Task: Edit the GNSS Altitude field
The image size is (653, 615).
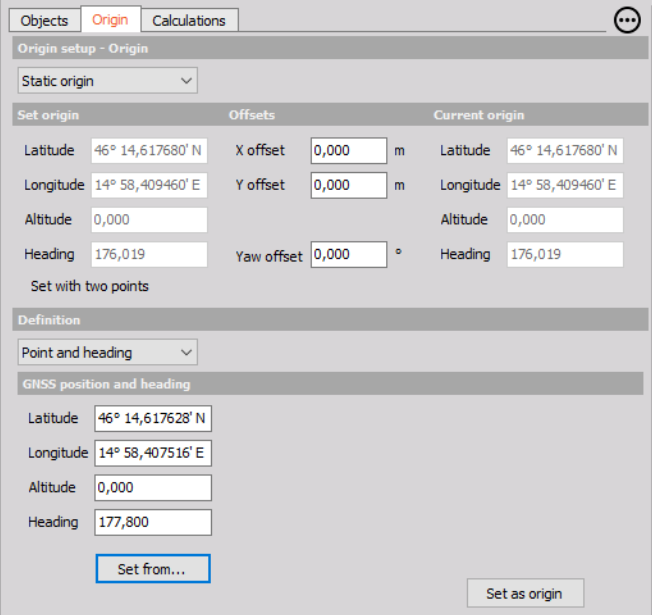Action: click(x=153, y=488)
